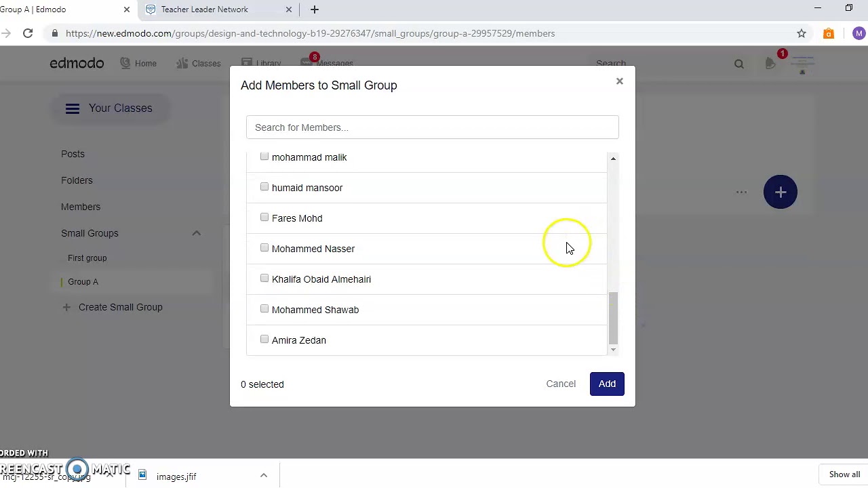Select Khalifa Obaid Almehairi checkbox
Image resolution: width=868 pixels, height=488 pixels.
(x=264, y=279)
